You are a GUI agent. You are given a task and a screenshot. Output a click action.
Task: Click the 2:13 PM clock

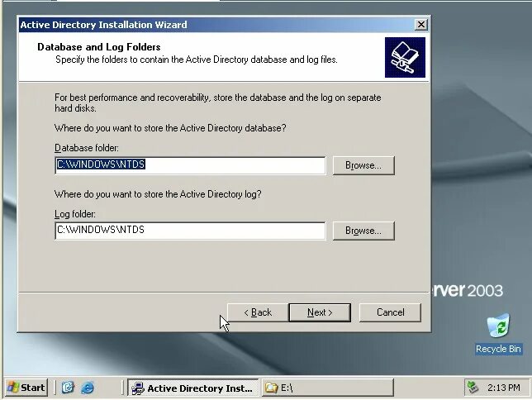(504, 388)
